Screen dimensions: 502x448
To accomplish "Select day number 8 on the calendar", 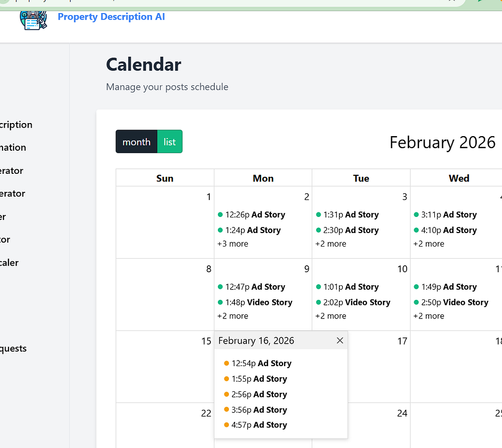I will click(x=209, y=269).
